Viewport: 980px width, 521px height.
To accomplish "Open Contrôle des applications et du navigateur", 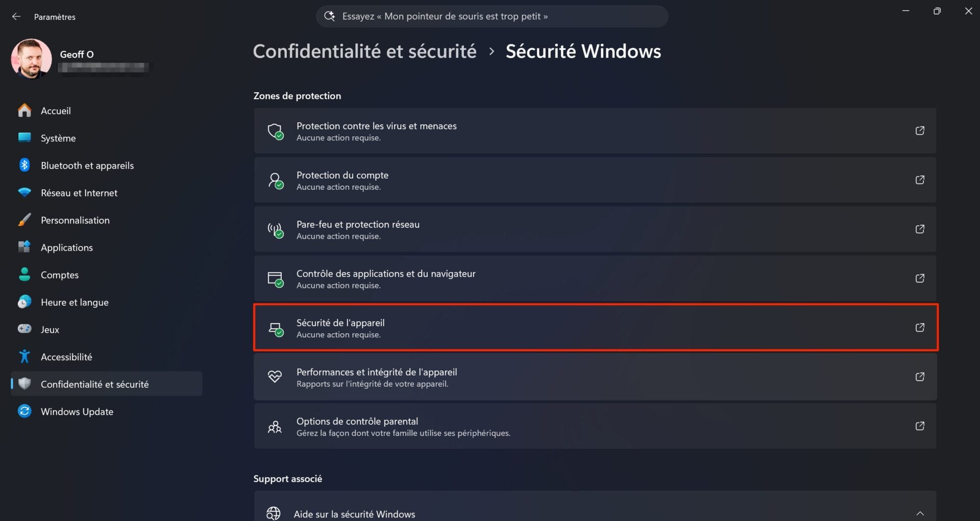I will tap(561, 279).
